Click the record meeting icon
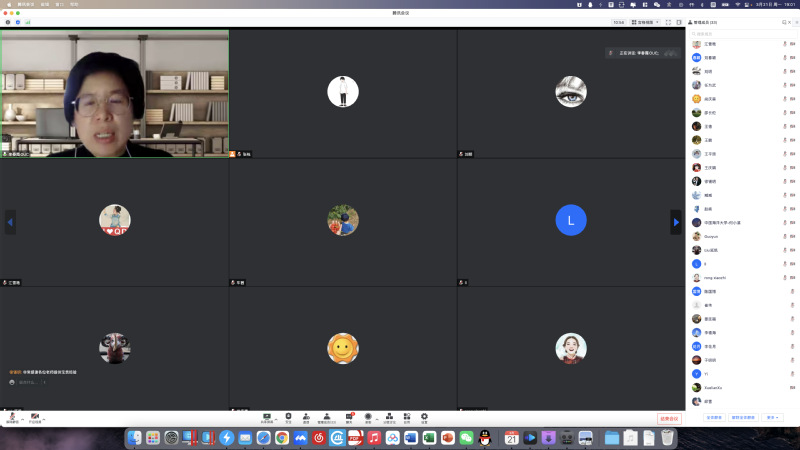The image size is (800, 450). click(x=368, y=416)
